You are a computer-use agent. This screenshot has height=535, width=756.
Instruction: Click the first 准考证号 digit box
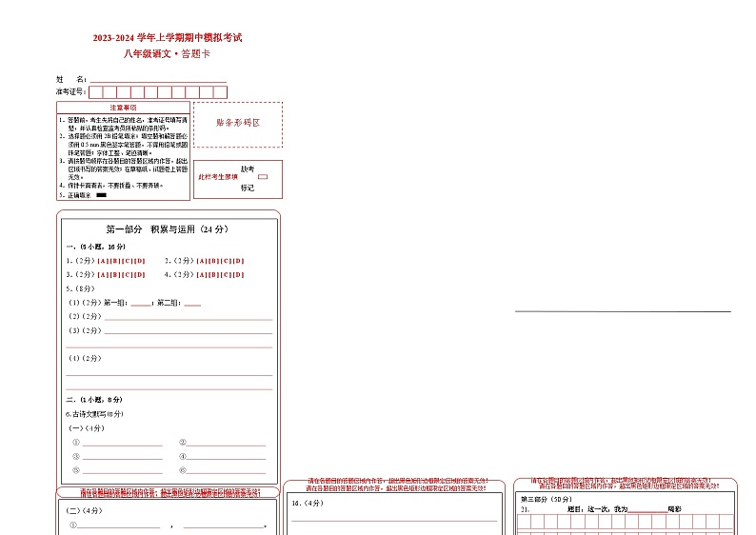(96, 92)
